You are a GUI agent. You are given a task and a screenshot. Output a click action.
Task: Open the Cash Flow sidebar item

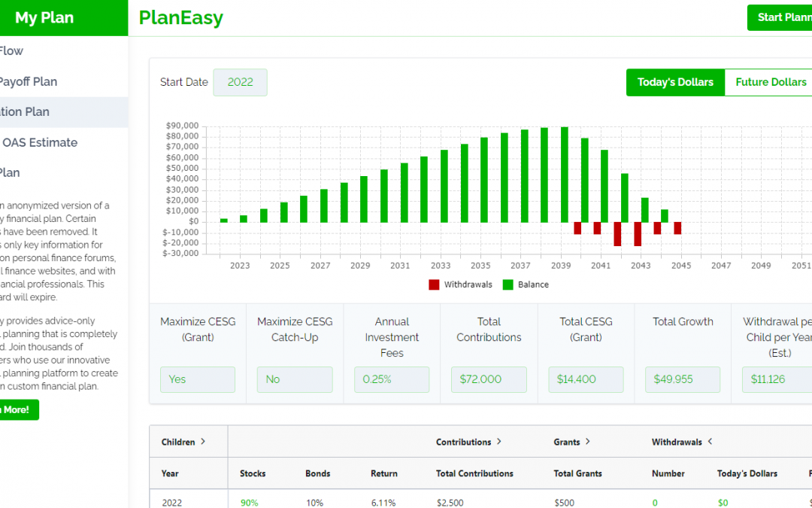64,51
